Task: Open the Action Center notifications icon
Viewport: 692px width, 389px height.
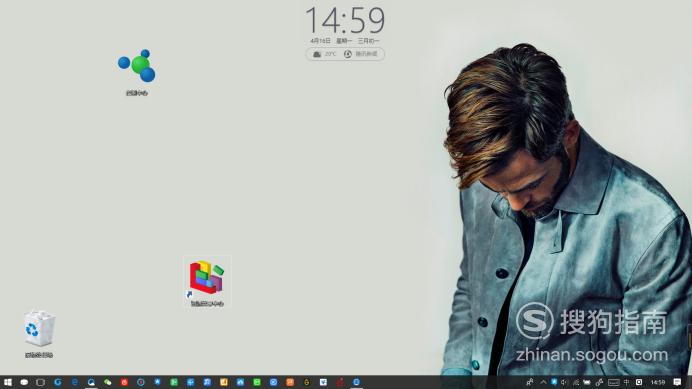Action: pyautogui.click(x=677, y=382)
